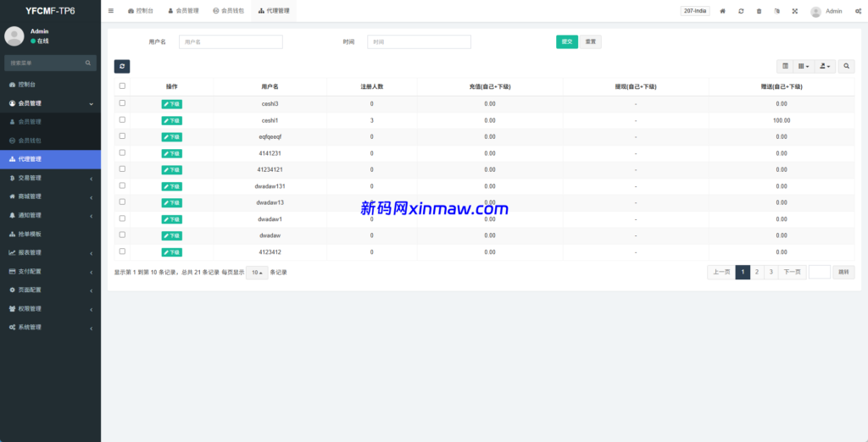Click the magnifier search toolbar button
The image size is (868, 442).
[x=846, y=66]
